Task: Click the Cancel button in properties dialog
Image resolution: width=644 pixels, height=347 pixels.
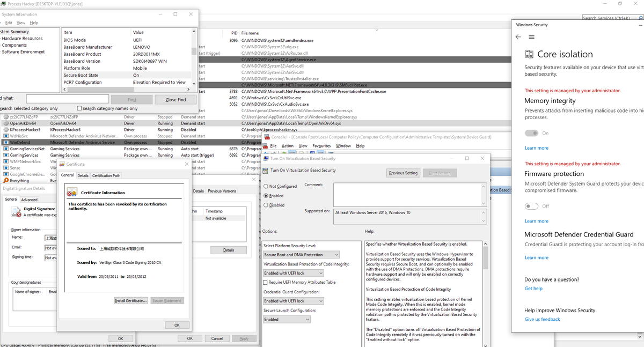Action: [217, 338]
